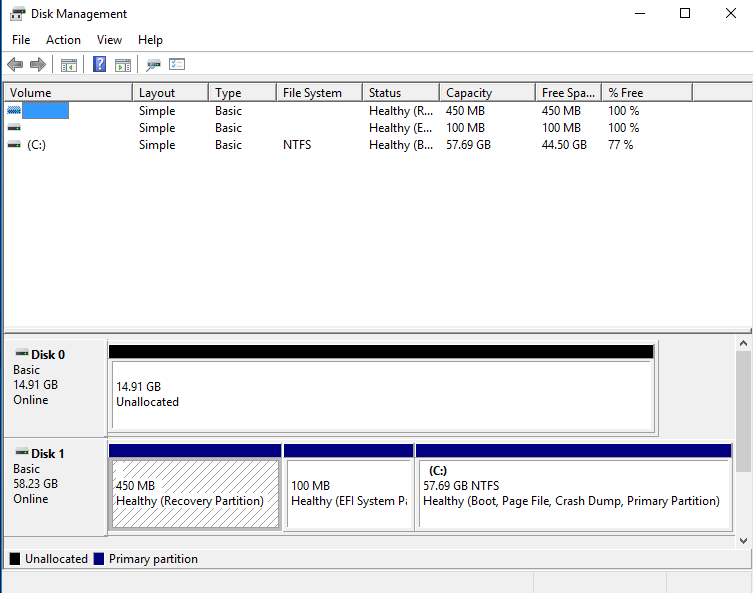Select the 14.91 GB Unallocated region
This screenshot has height=593, width=753.
click(382, 394)
